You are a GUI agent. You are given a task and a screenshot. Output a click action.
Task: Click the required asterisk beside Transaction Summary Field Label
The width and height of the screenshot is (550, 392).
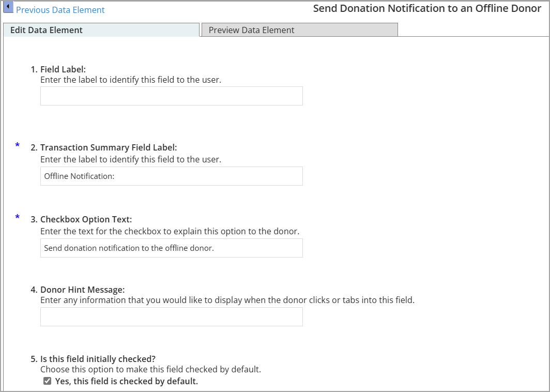(17, 145)
